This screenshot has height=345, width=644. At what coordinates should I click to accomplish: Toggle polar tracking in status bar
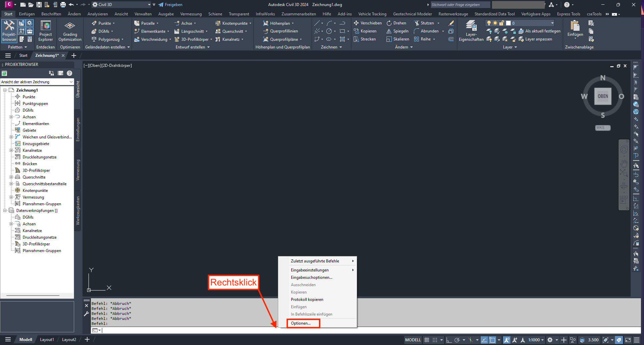pos(457,340)
